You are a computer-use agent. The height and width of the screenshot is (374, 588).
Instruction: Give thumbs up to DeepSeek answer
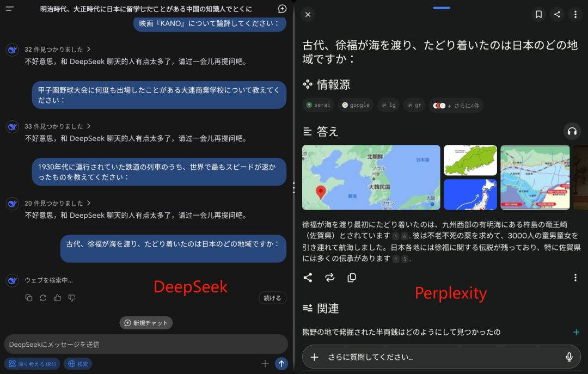(57, 298)
